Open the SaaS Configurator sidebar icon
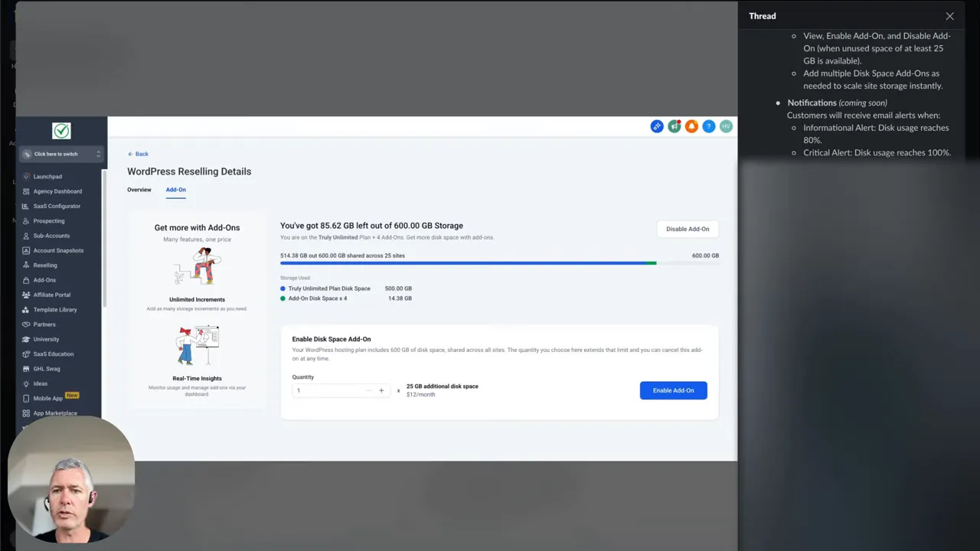Image resolution: width=980 pixels, height=551 pixels. click(x=26, y=206)
